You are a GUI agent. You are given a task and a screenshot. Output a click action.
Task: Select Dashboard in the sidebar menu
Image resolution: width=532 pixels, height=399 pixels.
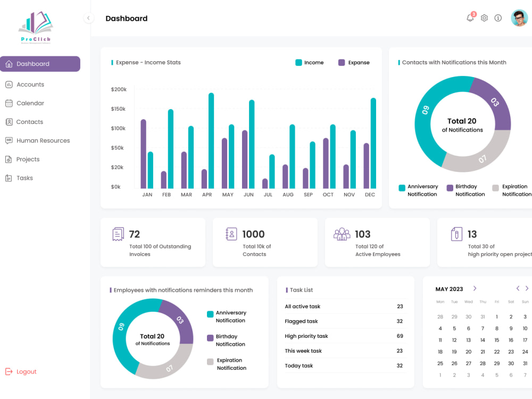(40, 64)
